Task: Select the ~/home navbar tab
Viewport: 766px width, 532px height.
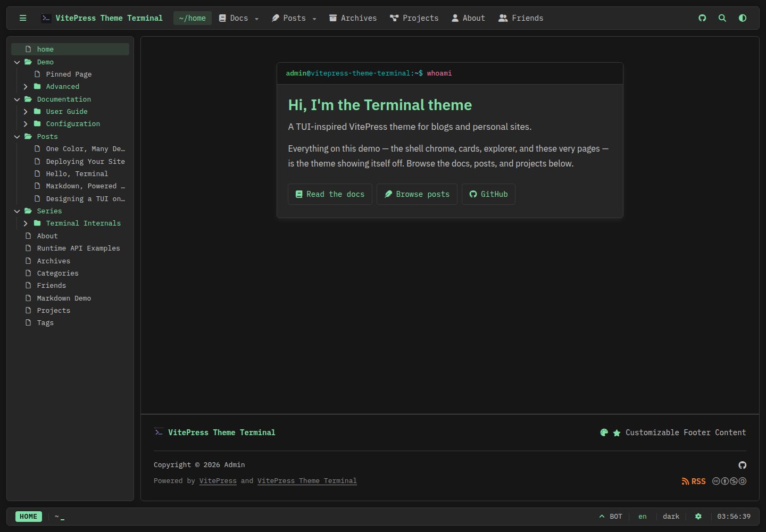Action: 193,18
